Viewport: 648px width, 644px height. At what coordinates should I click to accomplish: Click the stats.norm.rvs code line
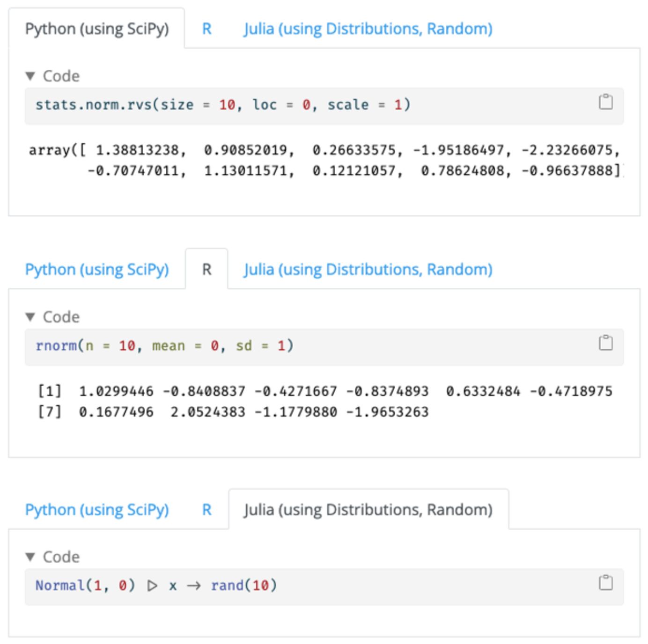coord(223,104)
